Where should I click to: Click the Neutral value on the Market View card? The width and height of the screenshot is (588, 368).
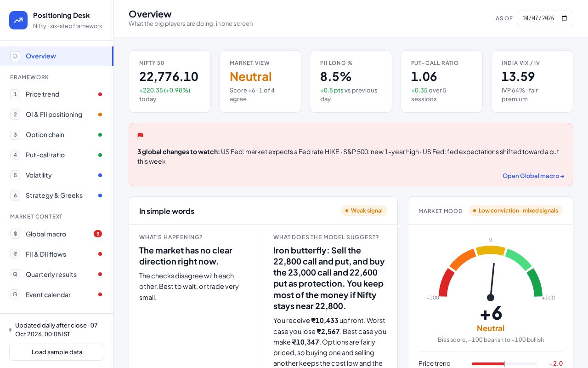(x=250, y=76)
